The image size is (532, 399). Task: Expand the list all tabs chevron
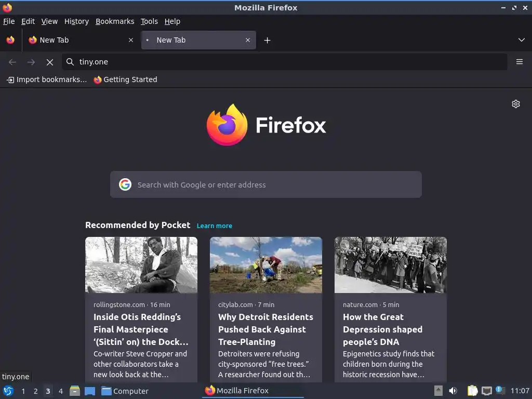pos(522,40)
